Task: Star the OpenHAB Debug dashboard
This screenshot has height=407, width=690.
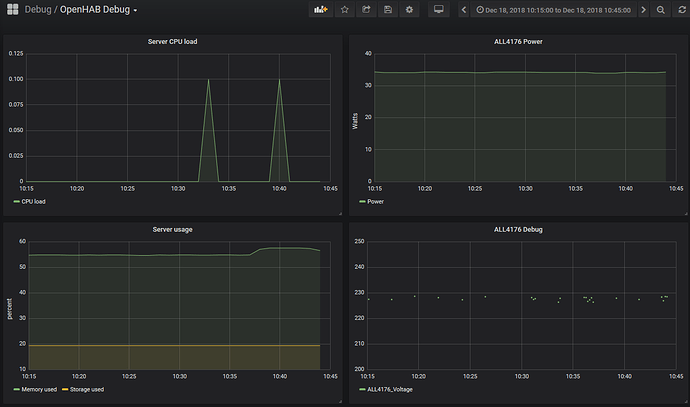Action: point(345,9)
